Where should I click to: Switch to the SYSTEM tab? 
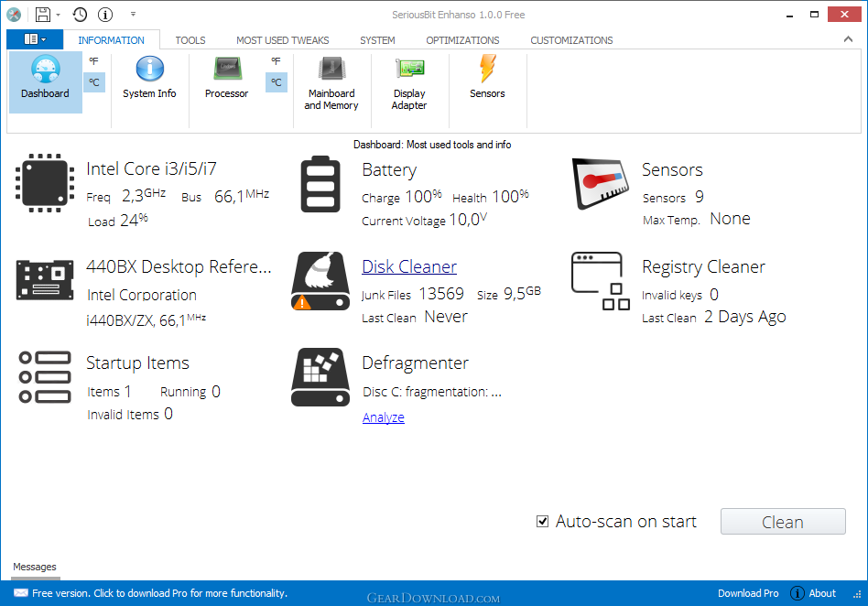click(x=377, y=40)
